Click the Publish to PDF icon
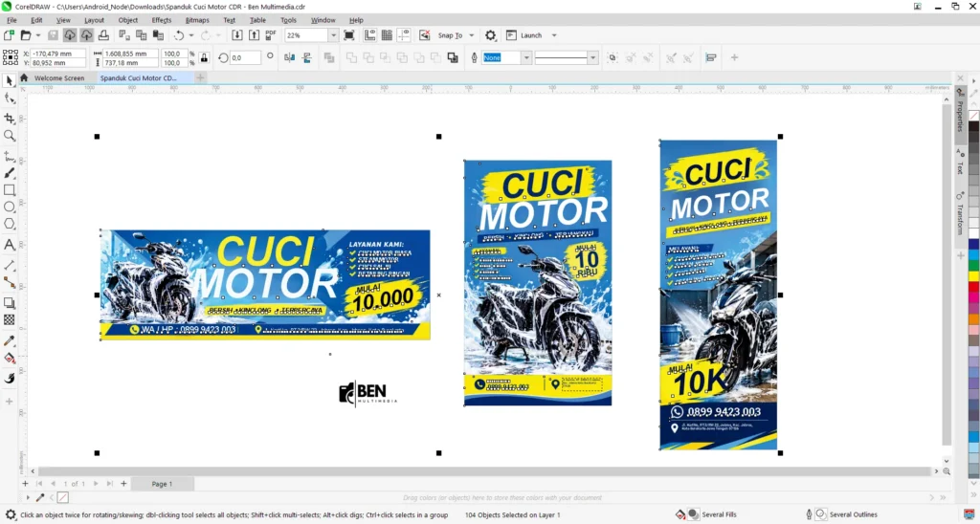The height and width of the screenshot is (524, 980). pos(271,35)
